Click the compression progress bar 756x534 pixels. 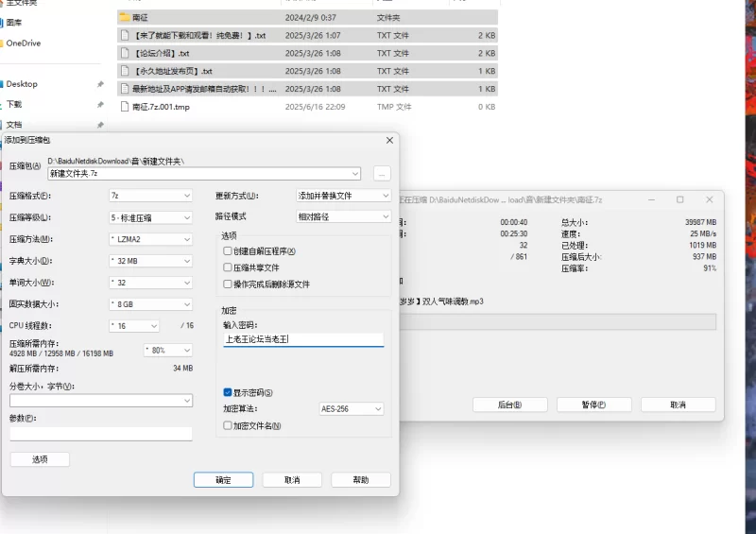click(x=558, y=322)
